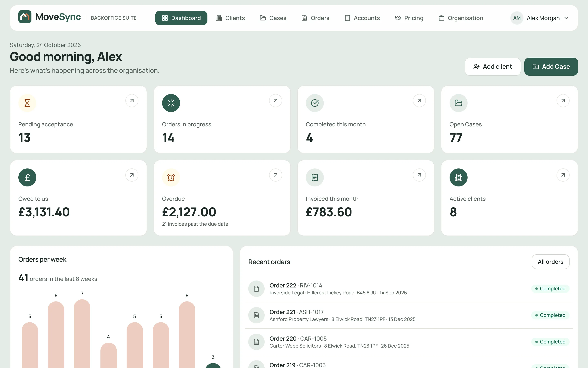This screenshot has height=368, width=588.
Task: Go to the Pricing tab
Action: click(409, 18)
